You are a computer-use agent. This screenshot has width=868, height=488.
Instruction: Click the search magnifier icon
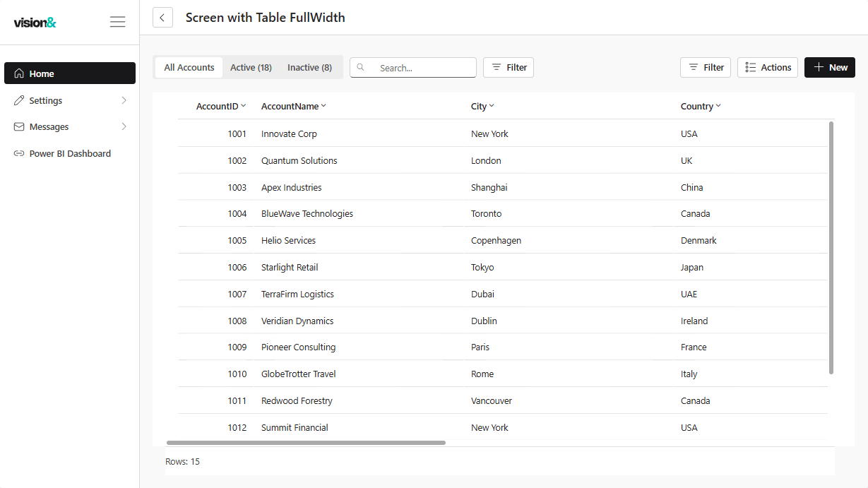click(x=361, y=67)
